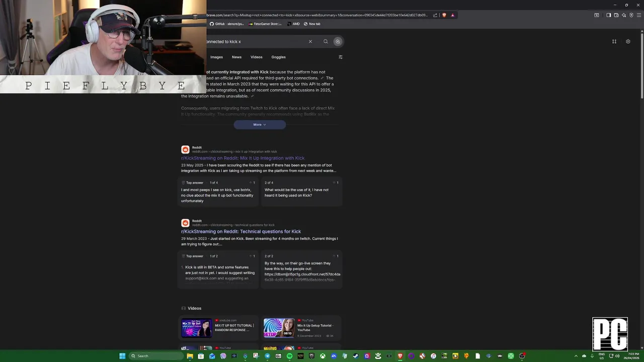This screenshot has height=362, width=644.
Task: Open the Brave Wallet icon in toolbar
Action: coord(616,15)
